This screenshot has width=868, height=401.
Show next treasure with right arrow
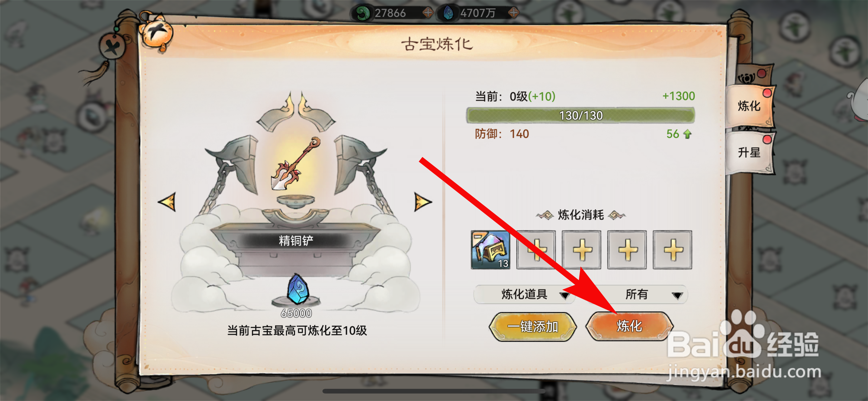[x=422, y=202]
